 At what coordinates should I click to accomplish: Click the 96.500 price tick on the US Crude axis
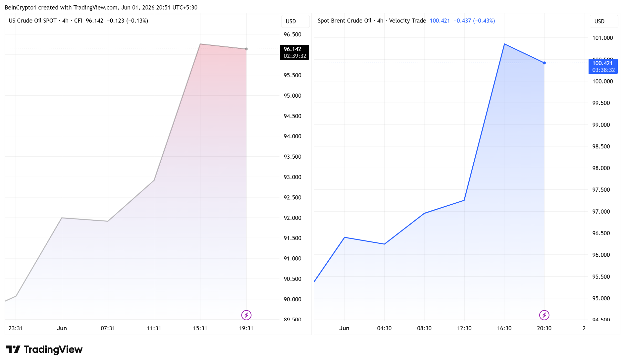coord(292,34)
